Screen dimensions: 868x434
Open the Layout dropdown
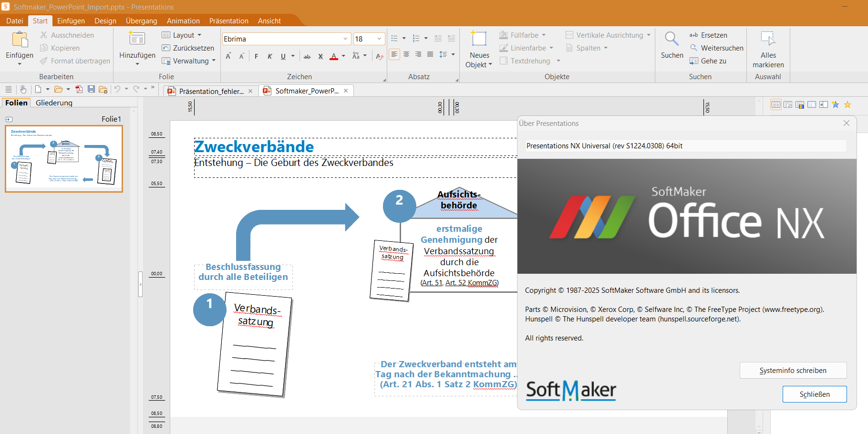click(x=182, y=35)
